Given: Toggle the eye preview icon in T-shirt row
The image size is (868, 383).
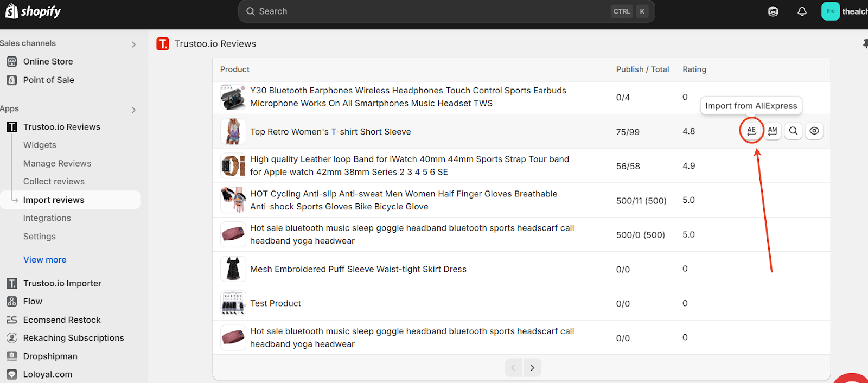Looking at the screenshot, I should tap(814, 131).
